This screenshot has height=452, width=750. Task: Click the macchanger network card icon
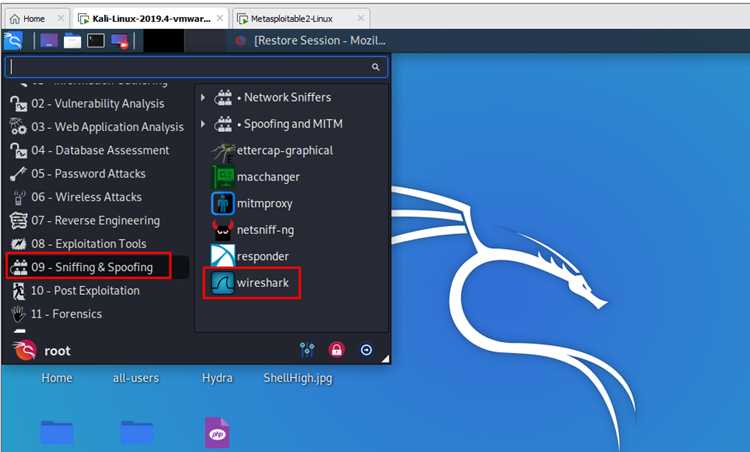coord(223,177)
